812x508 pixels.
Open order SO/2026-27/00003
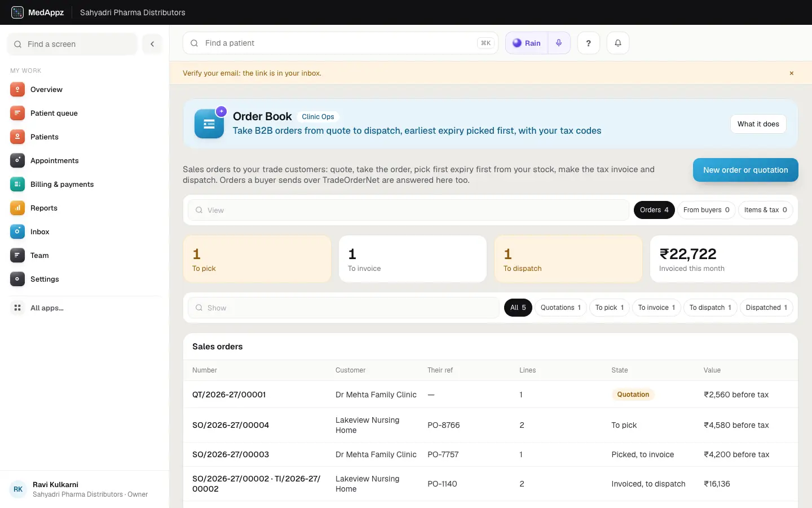tap(491, 454)
